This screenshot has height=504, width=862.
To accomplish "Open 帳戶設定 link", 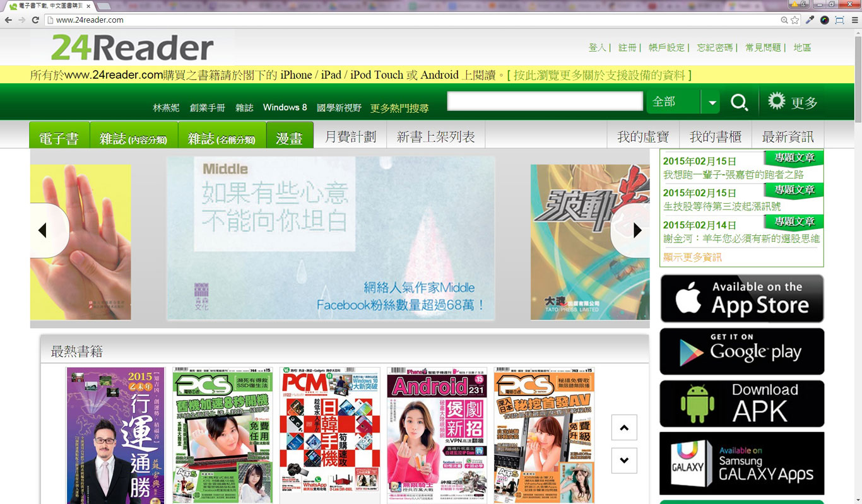I will click(666, 47).
